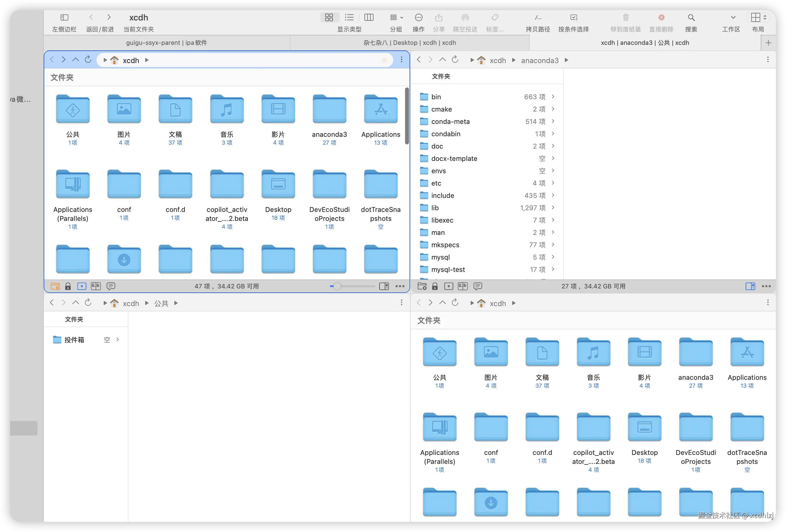The height and width of the screenshot is (532, 786).
Task: Toggle the left sidebar icon in toolbar
Action: pyautogui.click(x=64, y=18)
